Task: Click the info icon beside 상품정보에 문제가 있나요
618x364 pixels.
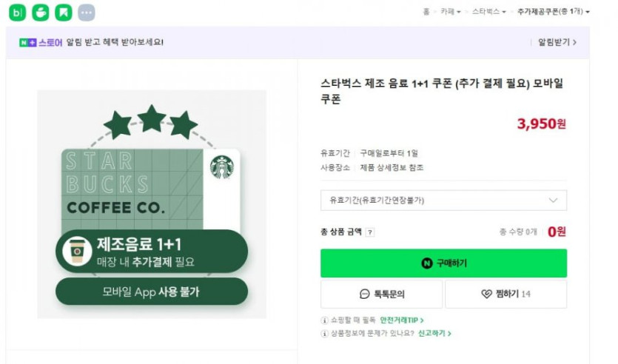Action: click(x=324, y=334)
